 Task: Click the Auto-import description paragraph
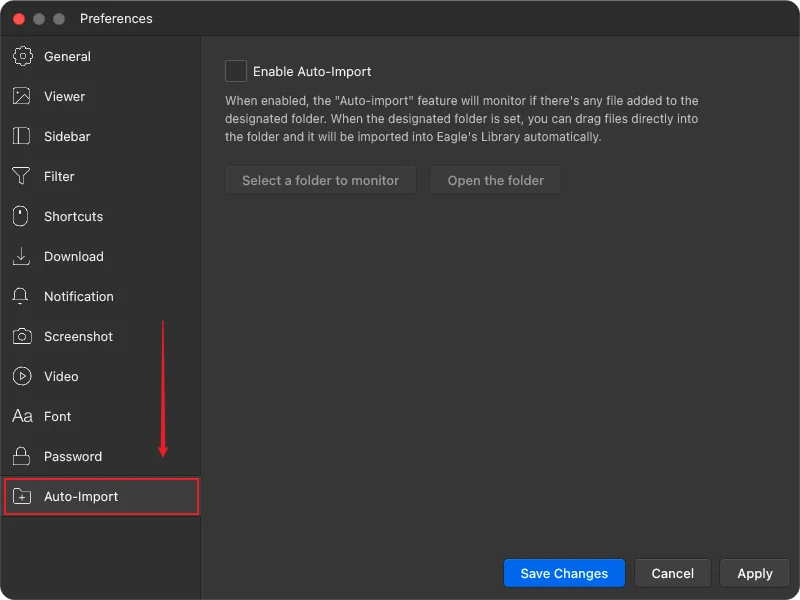(462, 118)
